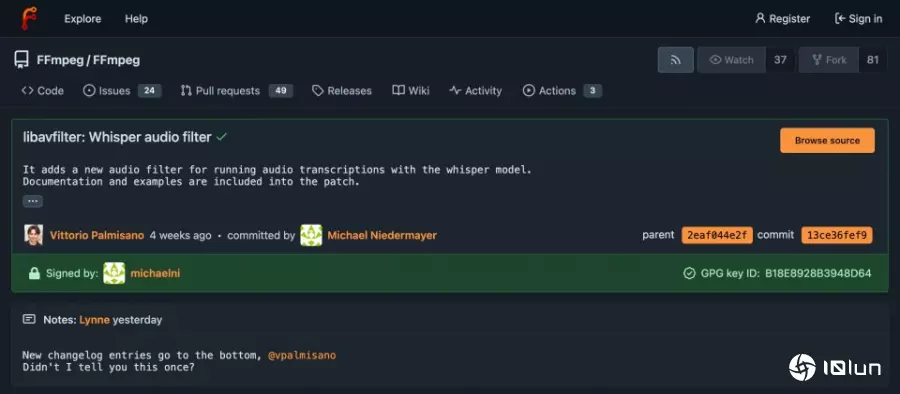Viewport: 900px width, 394px height.
Task: Click Michael Niedermayer's avatar
Action: pyautogui.click(x=311, y=235)
